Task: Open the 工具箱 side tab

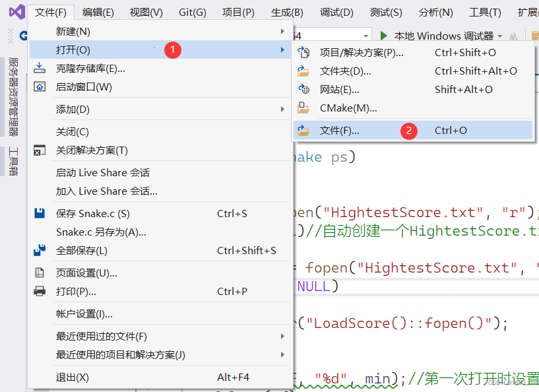Action: (x=13, y=161)
